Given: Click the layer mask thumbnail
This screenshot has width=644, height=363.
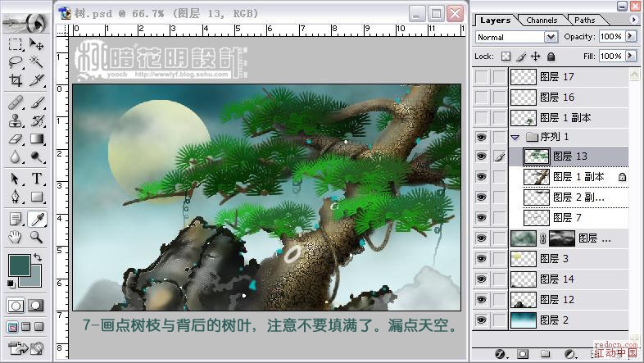Looking at the screenshot, I should 562,238.
